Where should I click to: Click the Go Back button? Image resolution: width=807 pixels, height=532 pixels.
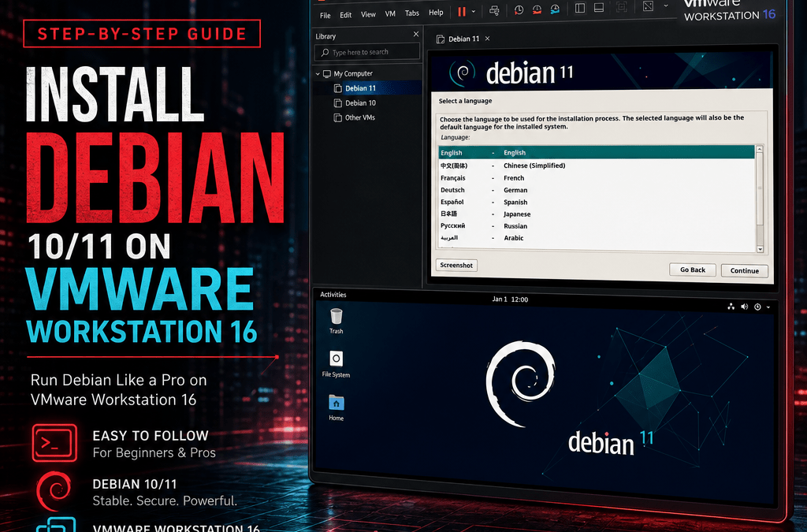(x=692, y=270)
